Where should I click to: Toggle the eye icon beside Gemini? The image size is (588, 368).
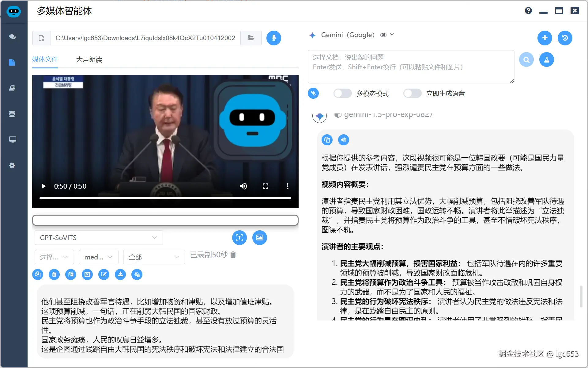pos(383,35)
